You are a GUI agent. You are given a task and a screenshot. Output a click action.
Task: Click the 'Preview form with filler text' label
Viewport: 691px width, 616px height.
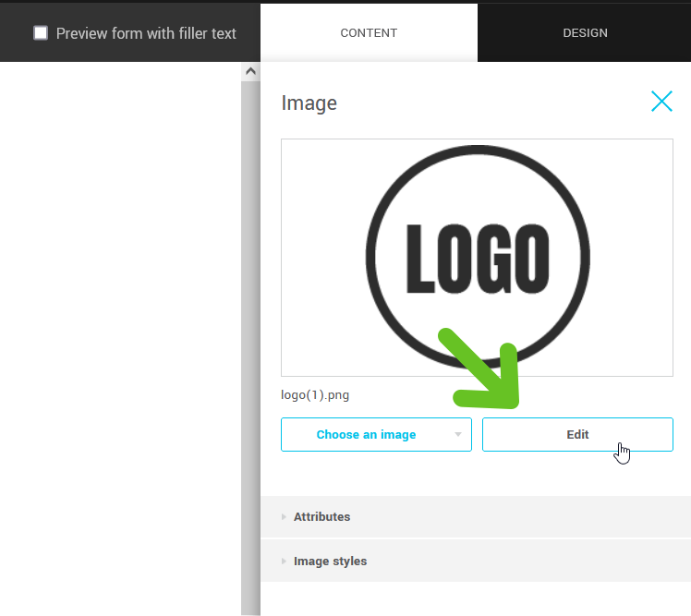point(146,33)
